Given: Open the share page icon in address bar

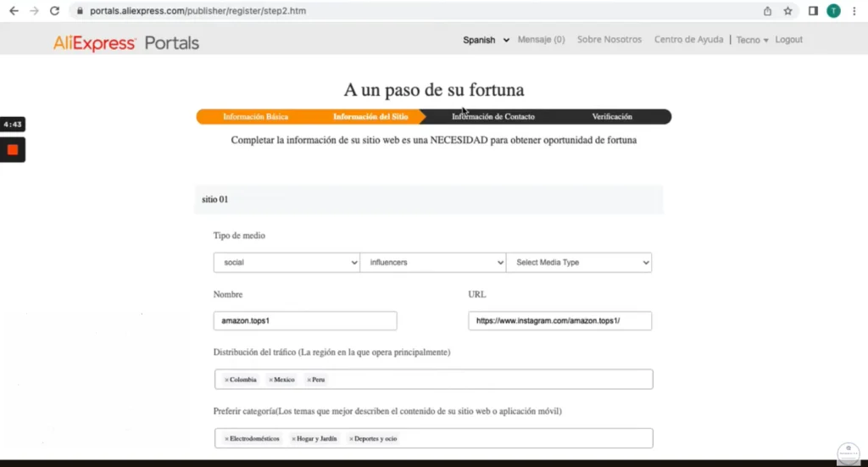Looking at the screenshot, I should pyautogui.click(x=767, y=11).
